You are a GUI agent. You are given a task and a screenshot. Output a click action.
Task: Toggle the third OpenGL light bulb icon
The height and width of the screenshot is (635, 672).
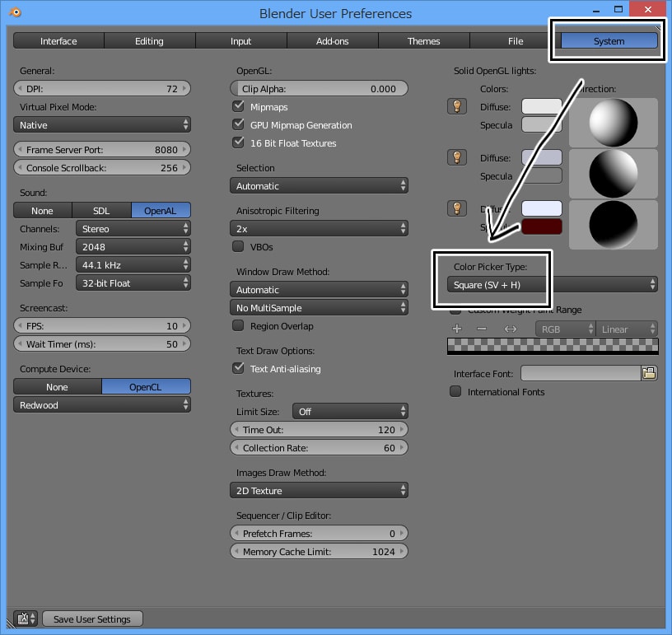coord(457,208)
